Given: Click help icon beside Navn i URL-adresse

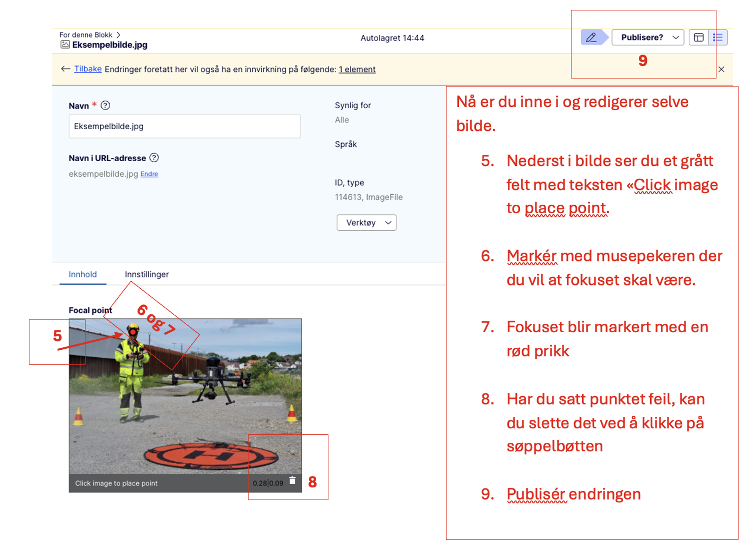Looking at the screenshot, I should 154,158.
